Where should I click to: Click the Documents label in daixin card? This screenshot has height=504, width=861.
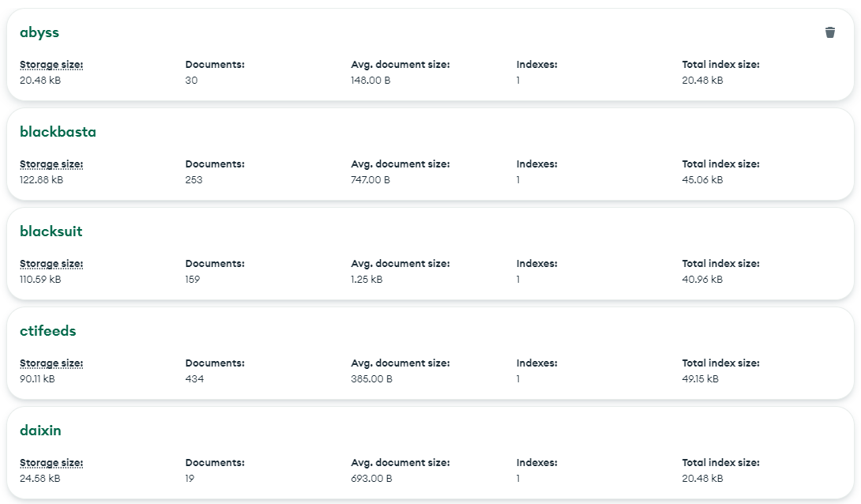[215, 463]
